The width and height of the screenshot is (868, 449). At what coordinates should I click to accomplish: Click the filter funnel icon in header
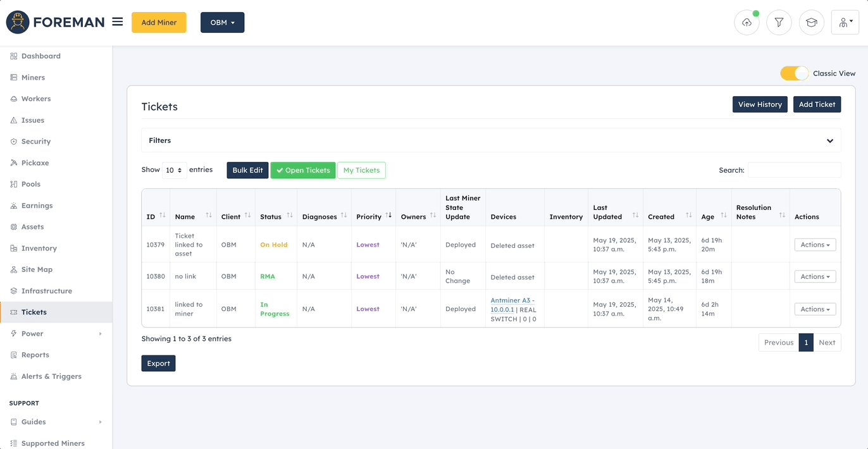tap(779, 23)
